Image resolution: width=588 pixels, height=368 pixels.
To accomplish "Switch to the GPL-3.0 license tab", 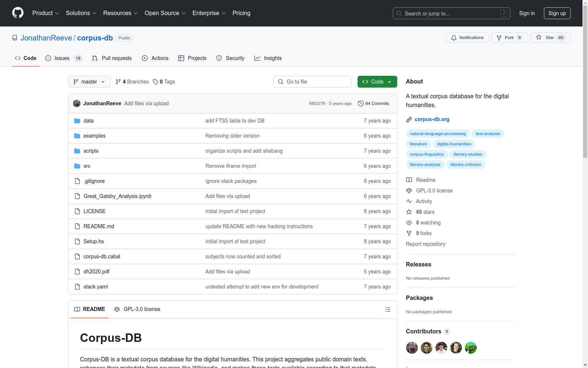I will 137,309.
